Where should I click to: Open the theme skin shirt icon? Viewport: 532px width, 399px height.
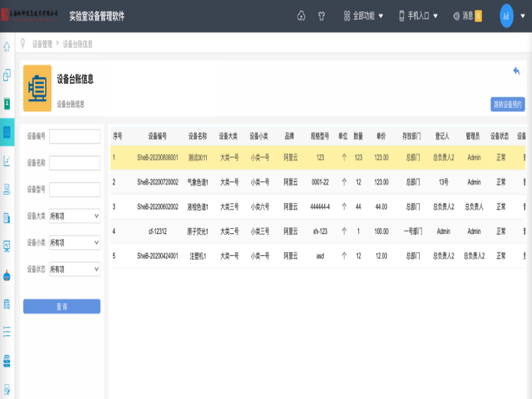[x=322, y=16]
